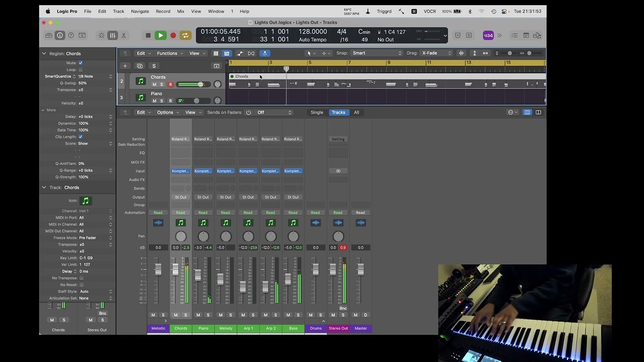This screenshot has height=362, width=644.
Task: Toggle the Clip Length checkbox
Action: 80,137
